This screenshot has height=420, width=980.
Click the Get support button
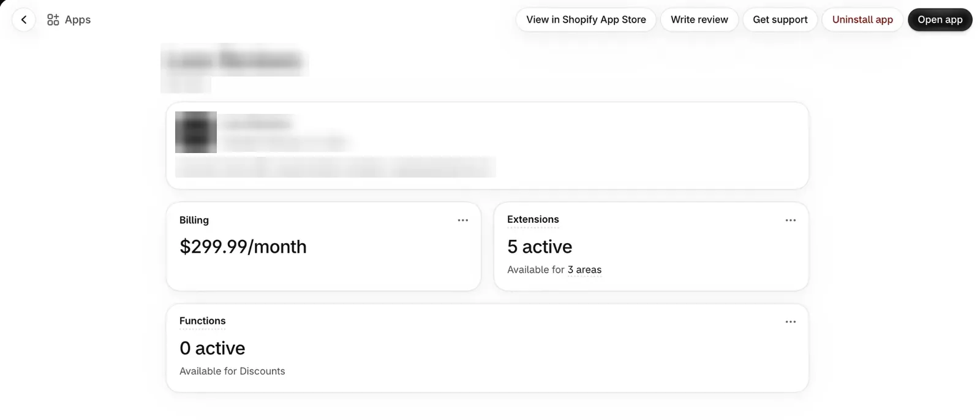click(780, 20)
